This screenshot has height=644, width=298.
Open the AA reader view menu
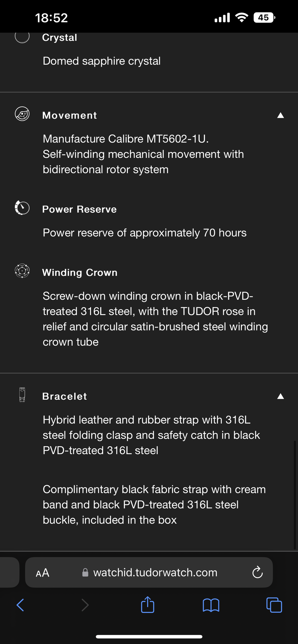(43, 573)
